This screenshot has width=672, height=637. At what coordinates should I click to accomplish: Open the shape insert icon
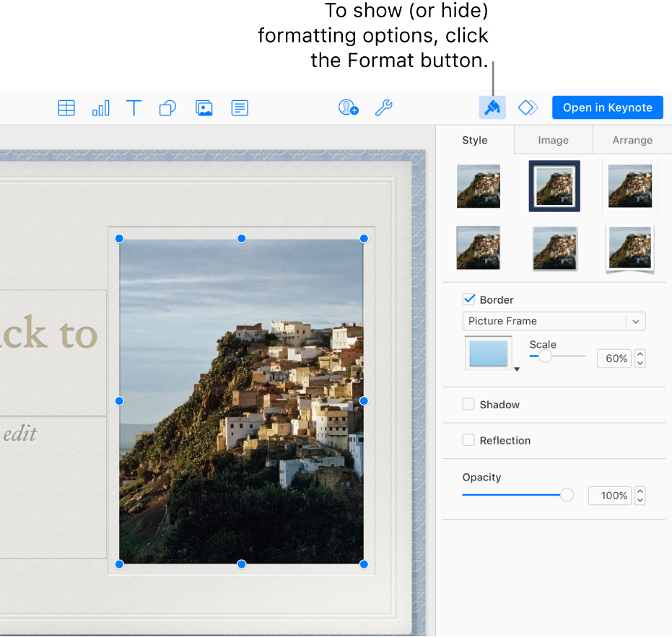167,108
